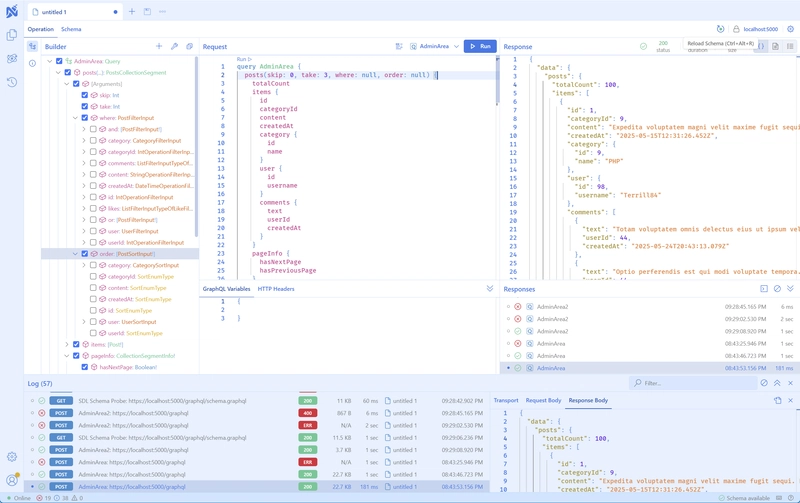Click the Responses panel layout square icon
Viewport: 800px width, 503px height.
pos(764,289)
